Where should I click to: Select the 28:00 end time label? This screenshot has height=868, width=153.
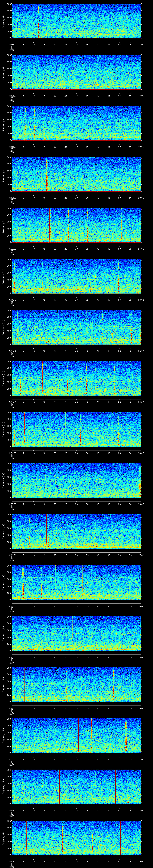click(x=141, y=606)
